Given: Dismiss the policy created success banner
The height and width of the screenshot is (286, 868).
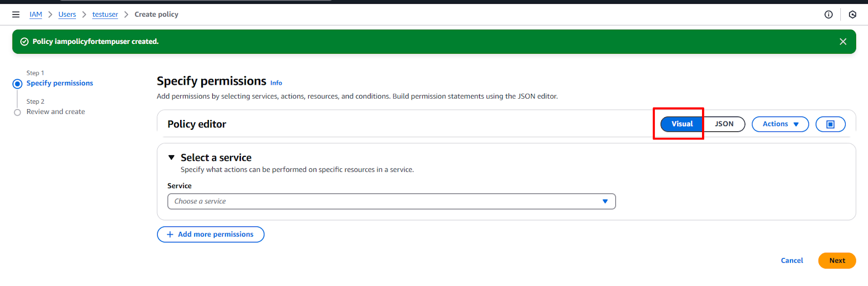Looking at the screenshot, I should pyautogui.click(x=843, y=42).
